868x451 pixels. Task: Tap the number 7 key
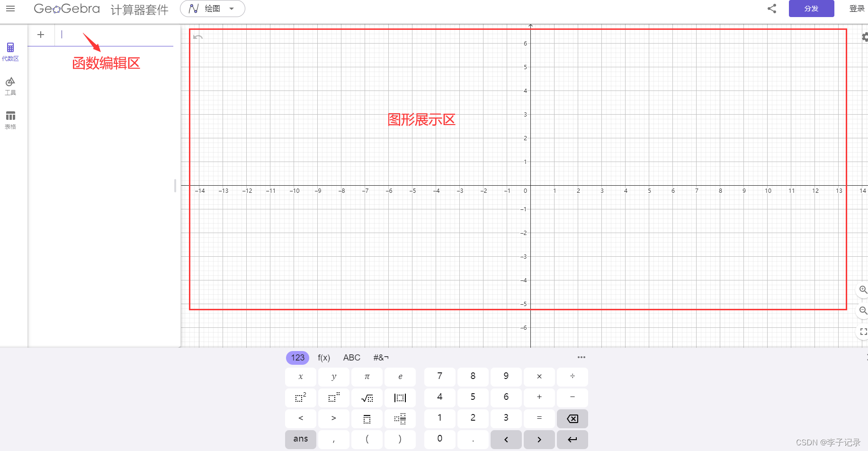pos(440,377)
